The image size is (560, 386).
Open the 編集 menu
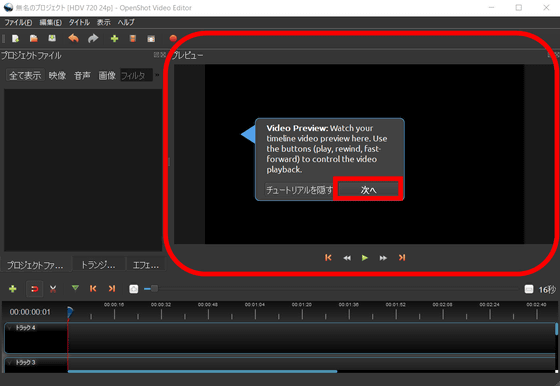50,22
